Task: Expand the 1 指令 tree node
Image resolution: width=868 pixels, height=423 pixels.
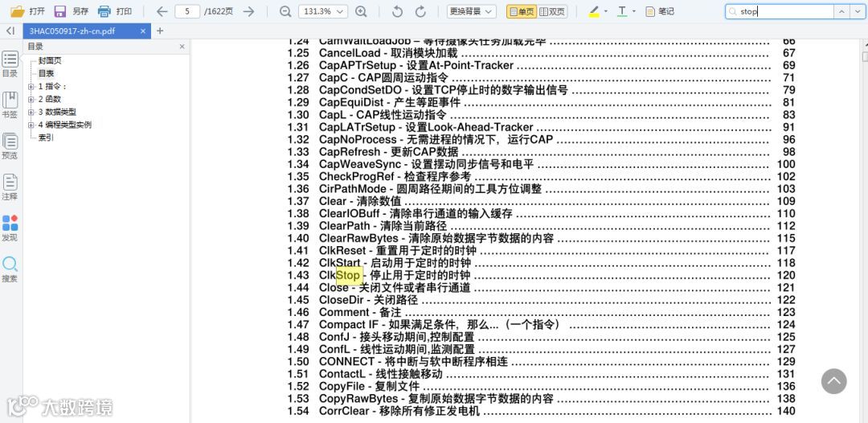Action: pos(31,86)
